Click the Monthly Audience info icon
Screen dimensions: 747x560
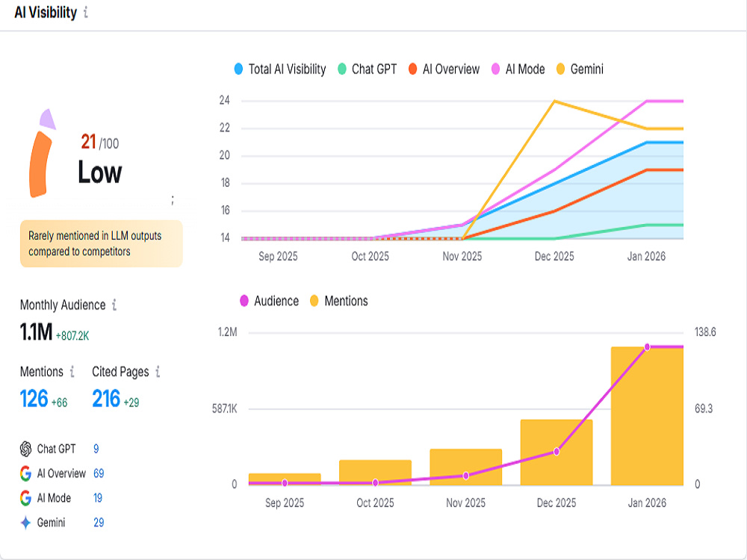[x=114, y=305]
